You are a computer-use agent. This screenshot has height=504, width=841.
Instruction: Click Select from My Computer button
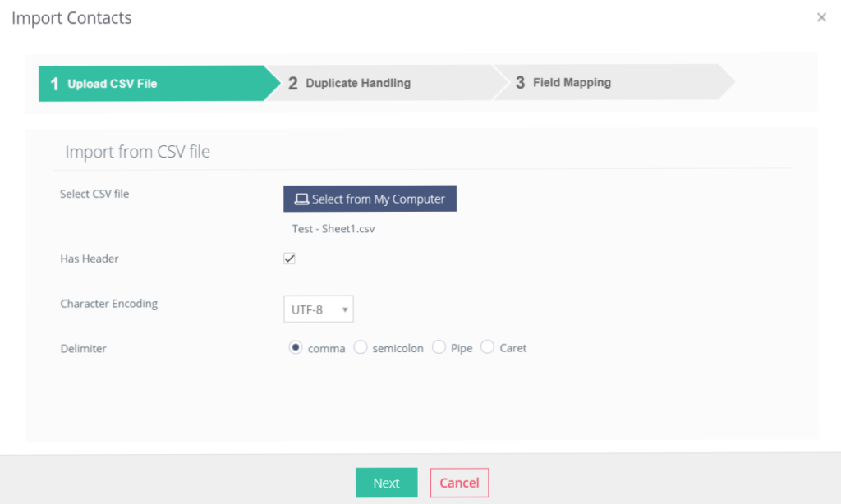370,199
